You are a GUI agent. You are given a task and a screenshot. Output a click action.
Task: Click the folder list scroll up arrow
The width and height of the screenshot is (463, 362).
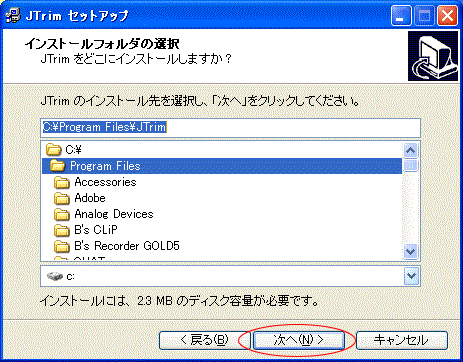[410, 151]
